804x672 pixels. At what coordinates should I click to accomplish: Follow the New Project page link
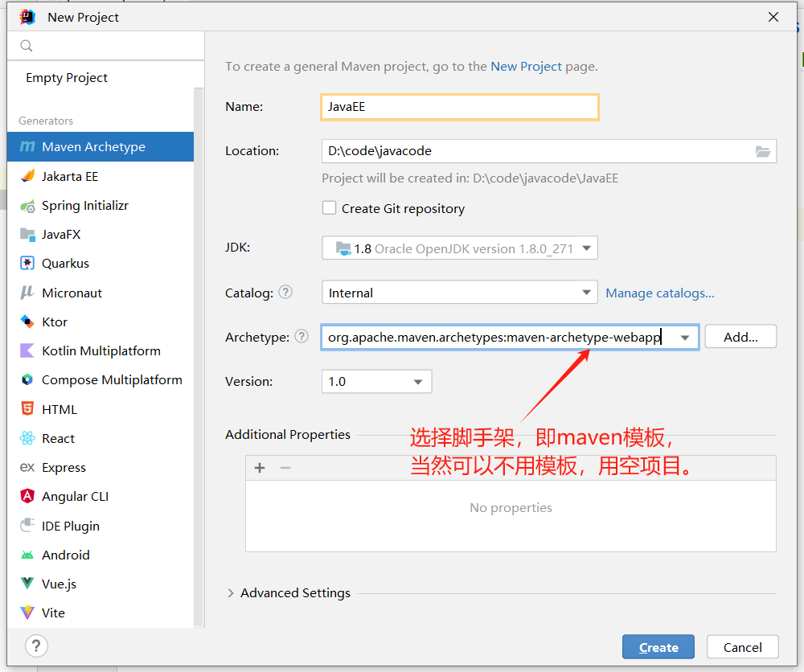click(526, 67)
